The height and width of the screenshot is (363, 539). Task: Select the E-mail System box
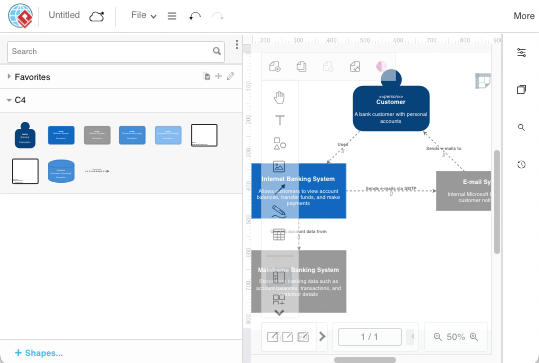463,191
